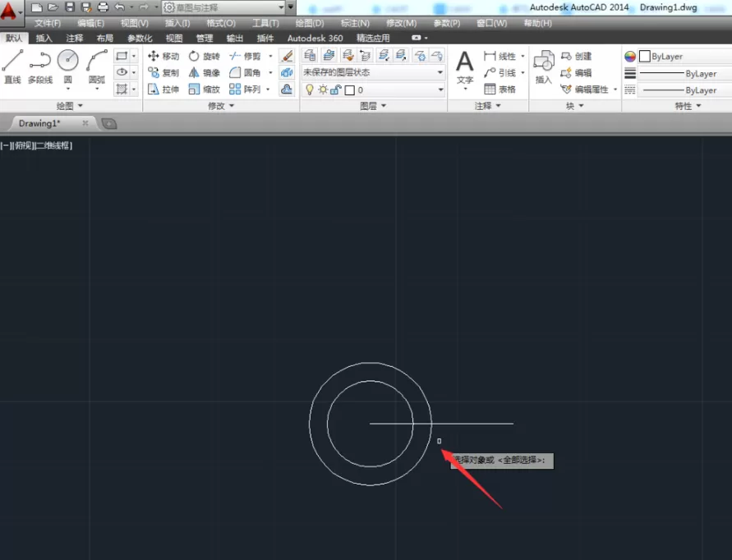Click the Create block (创建) button
The height and width of the screenshot is (560, 732).
tap(576, 56)
